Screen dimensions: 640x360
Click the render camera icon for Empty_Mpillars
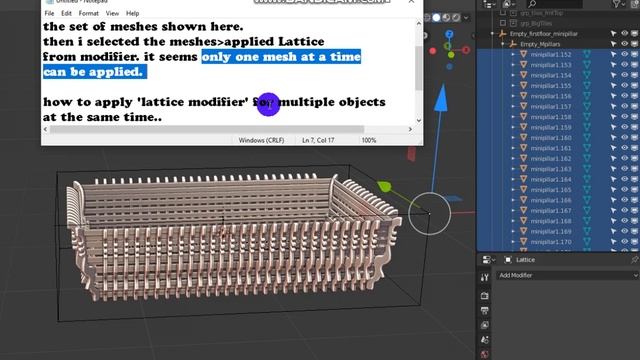635,44
